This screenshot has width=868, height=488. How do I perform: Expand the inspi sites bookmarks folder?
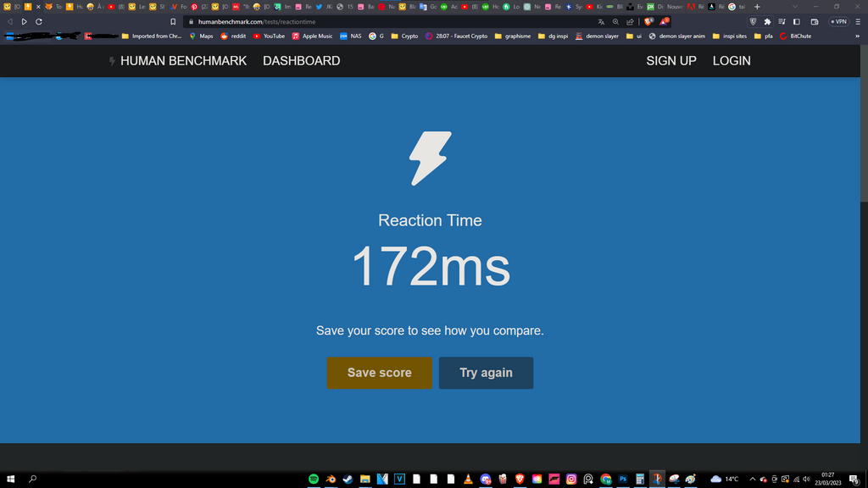coord(730,36)
